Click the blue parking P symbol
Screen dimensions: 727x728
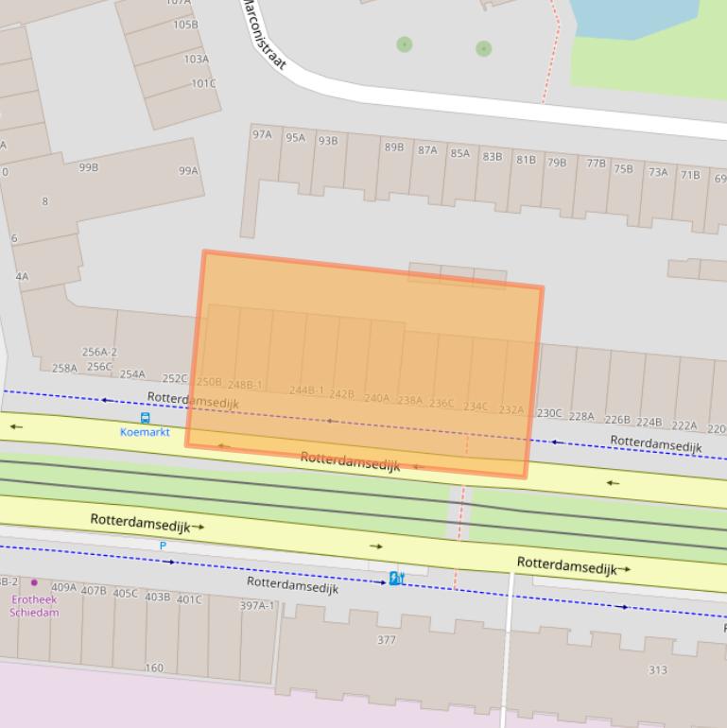[163, 546]
